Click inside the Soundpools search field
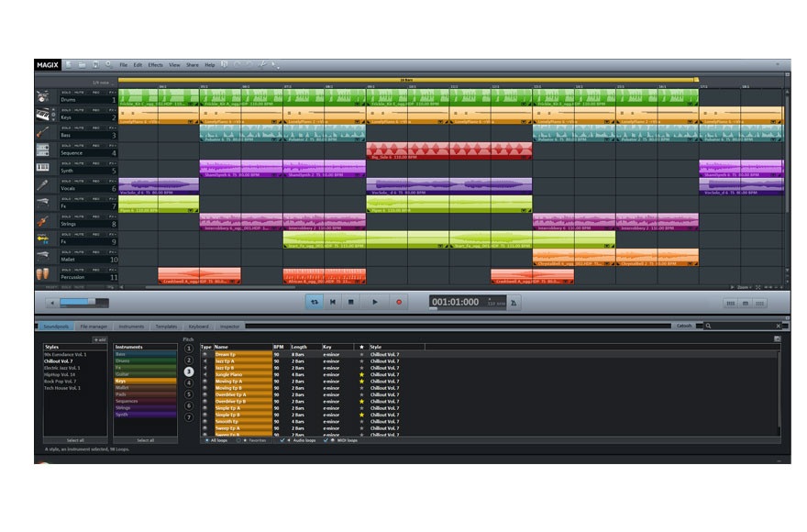The width and height of the screenshot is (807, 532). 744,326
